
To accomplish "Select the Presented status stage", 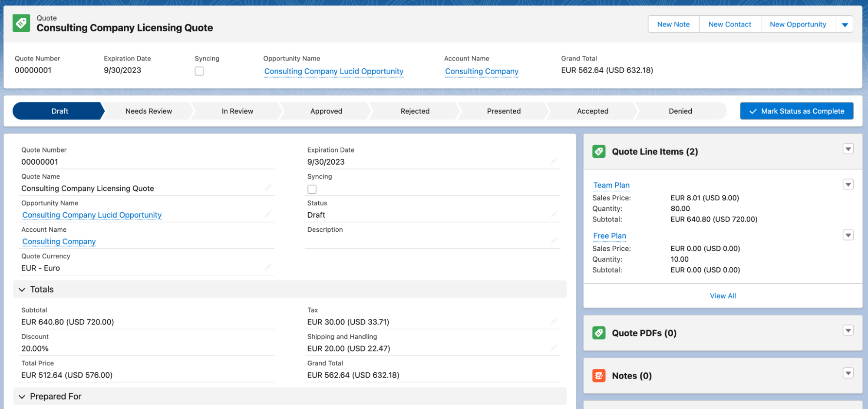I will 504,111.
